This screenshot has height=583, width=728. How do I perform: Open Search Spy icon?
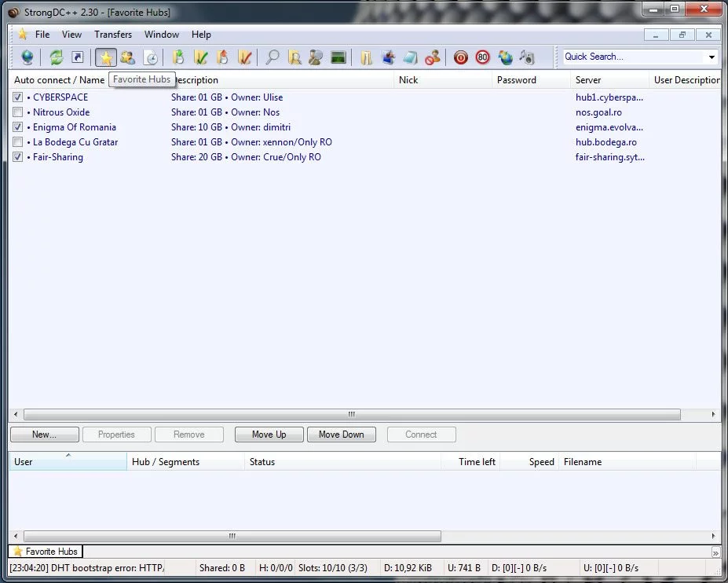pos(316,57)
